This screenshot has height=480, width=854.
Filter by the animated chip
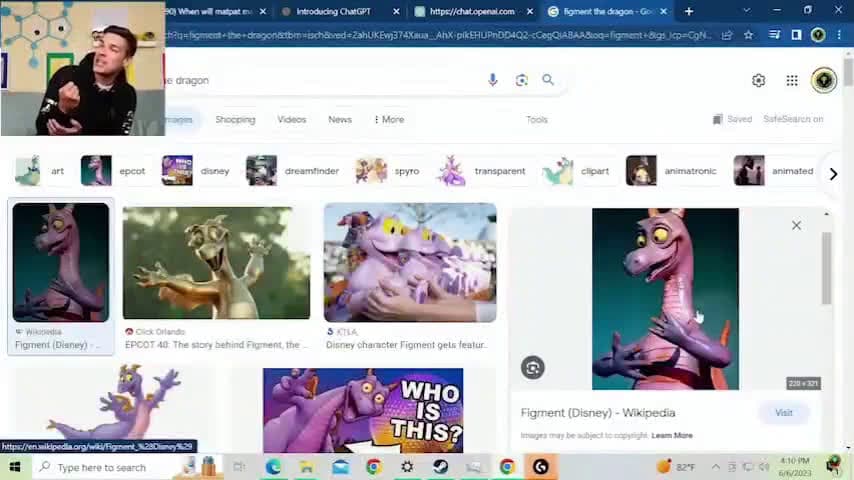(774, 171)
